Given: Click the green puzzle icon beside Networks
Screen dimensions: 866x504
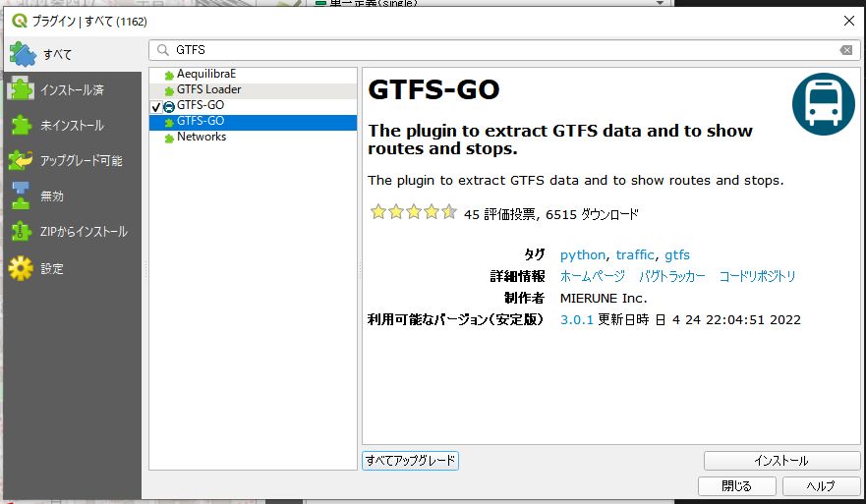Looking at the screenshot, I should [169, 138].
